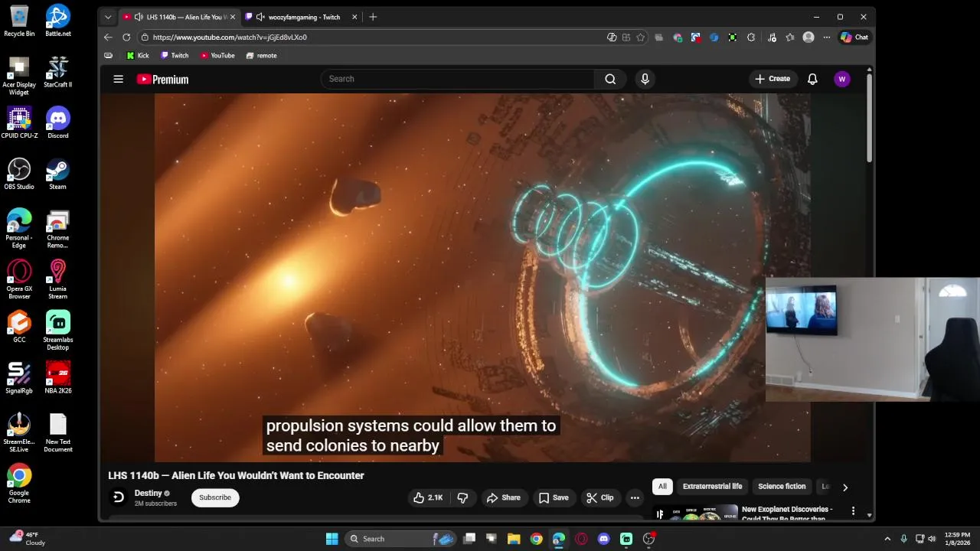Open the YouTube bookmark

click(217, 56)
